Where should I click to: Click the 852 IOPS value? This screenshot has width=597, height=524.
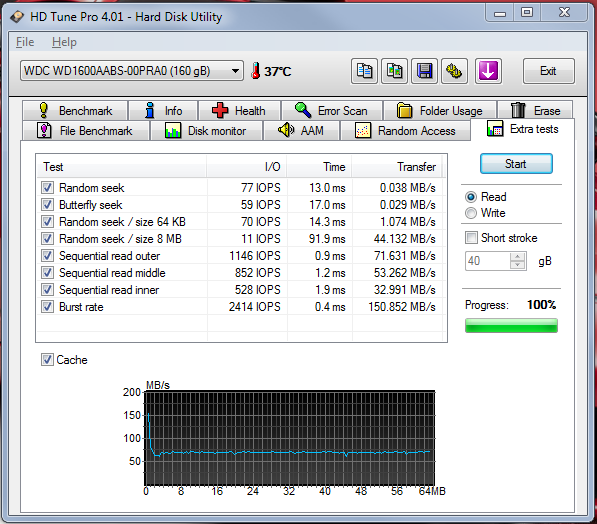[258, 273]
